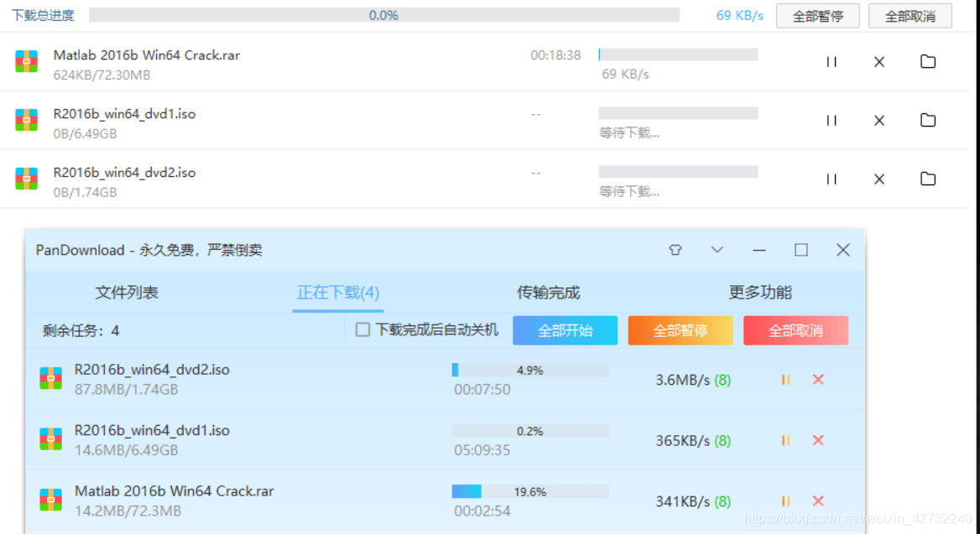
Task: Click 05:09:35 remaining time text
Action: (482, 449)
